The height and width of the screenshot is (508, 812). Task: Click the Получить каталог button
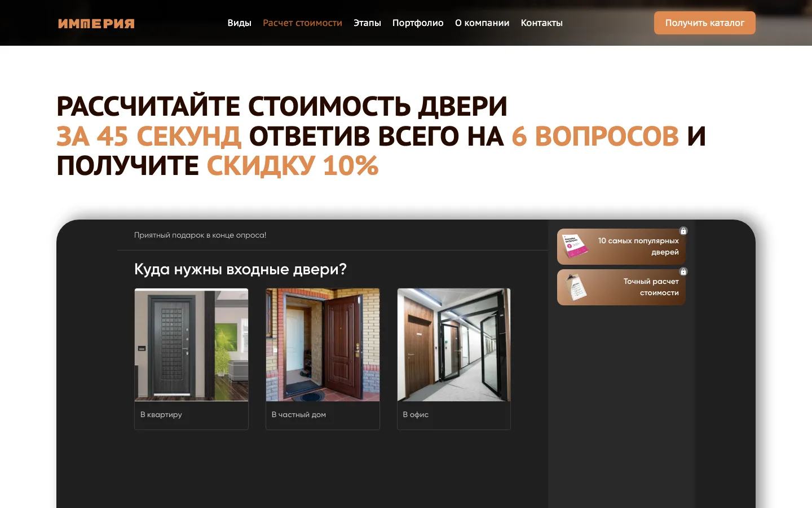tap(705, 23)
